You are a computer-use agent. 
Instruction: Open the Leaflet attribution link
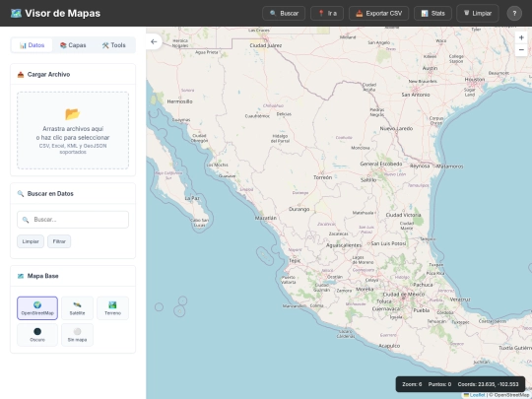477,395
